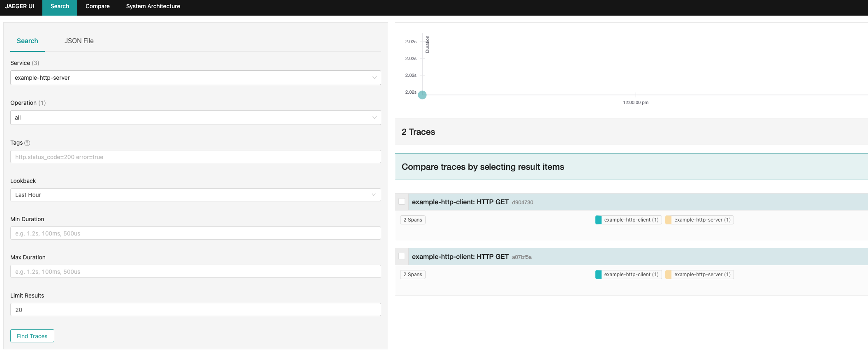Focus the Max Duration input field
Screen dimensions: 868x351
pos(196,271)
